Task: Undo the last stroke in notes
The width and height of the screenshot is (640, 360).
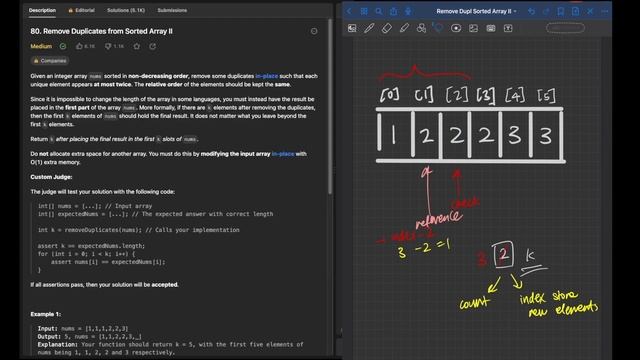Action: pos(531,11)
